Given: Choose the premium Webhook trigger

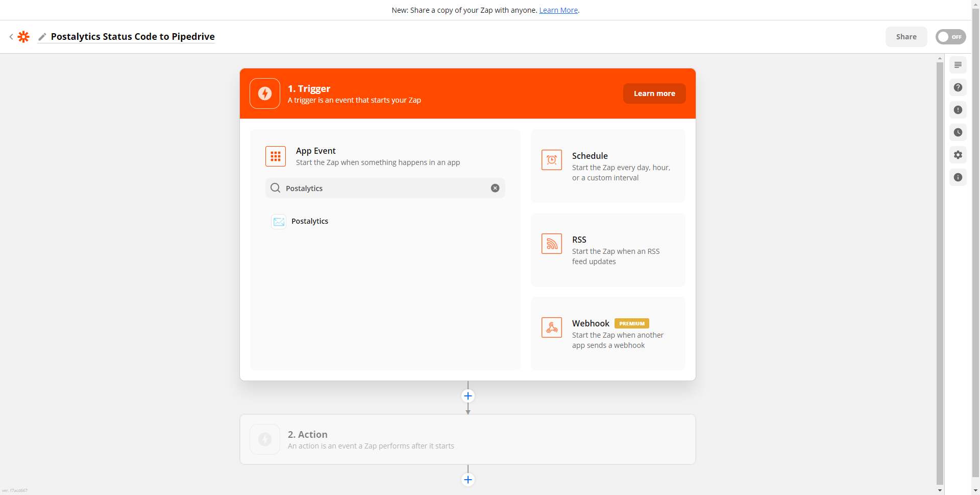Looking at the screenshot, I should [x=607, y=334].
